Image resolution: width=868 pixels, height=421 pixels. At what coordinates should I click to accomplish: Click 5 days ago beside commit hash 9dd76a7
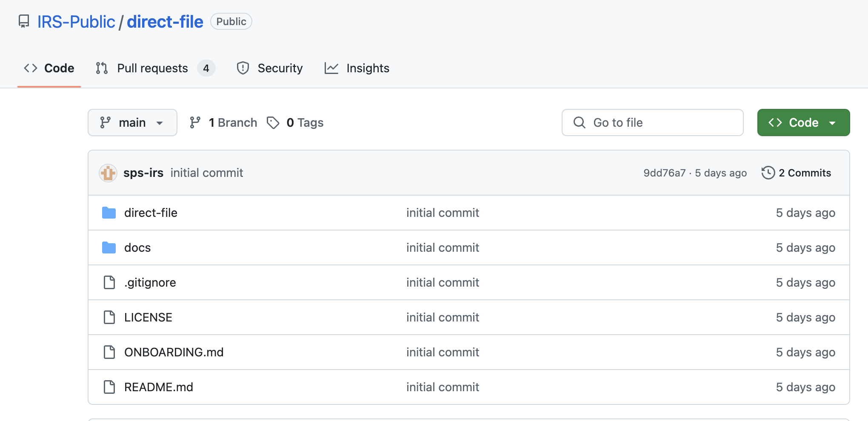[721, 173]
